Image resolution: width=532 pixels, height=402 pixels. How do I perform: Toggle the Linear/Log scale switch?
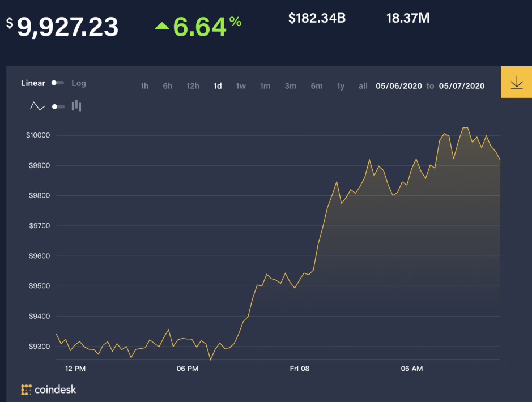[58, 83]
